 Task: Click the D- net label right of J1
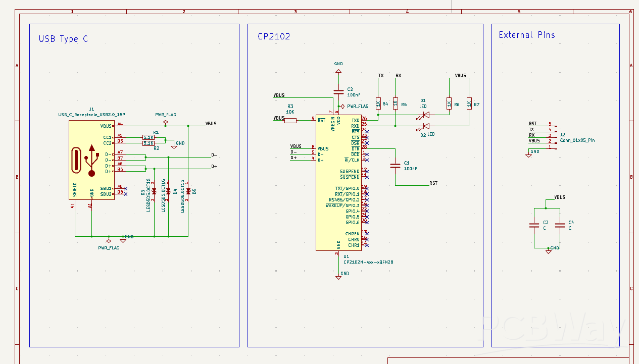214,155
